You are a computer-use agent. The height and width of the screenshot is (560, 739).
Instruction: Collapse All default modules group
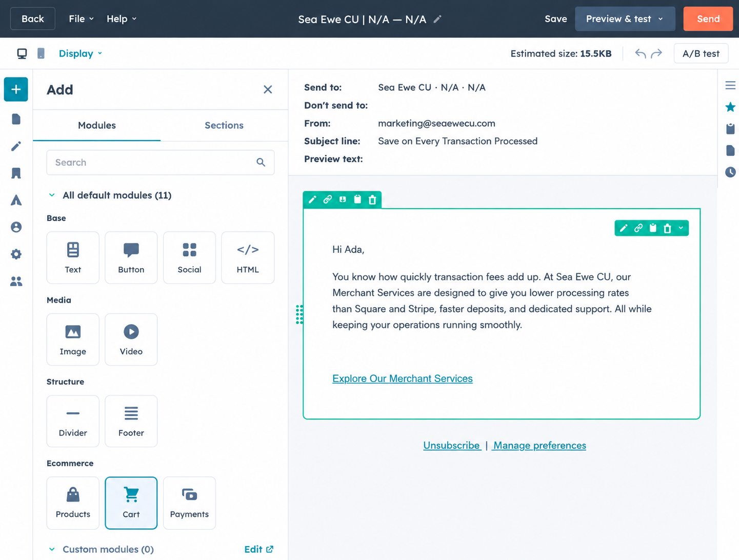[x=52, y=195]
